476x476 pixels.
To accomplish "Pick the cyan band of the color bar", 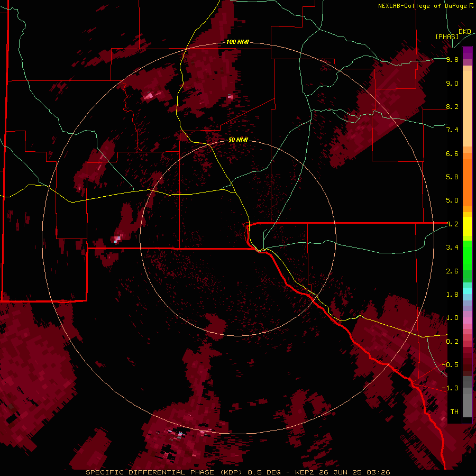I will pos(467,291).
